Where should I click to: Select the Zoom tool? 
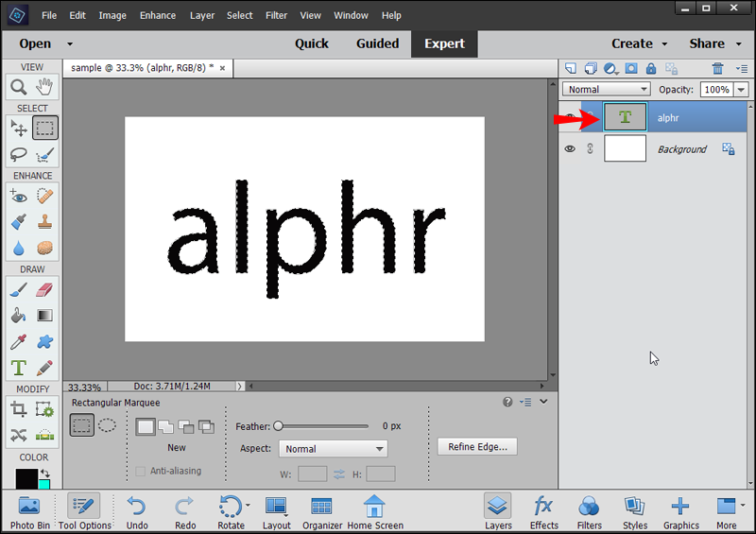18,87
